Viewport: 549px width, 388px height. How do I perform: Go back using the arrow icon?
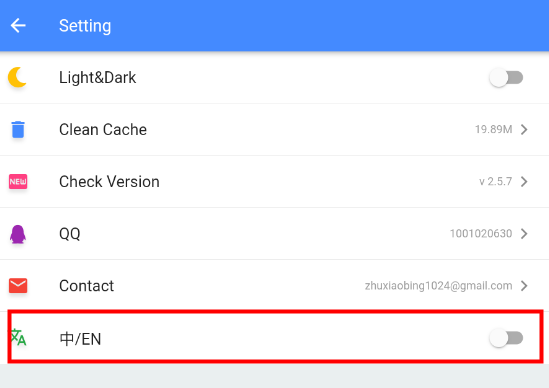(x=18, y=26)
